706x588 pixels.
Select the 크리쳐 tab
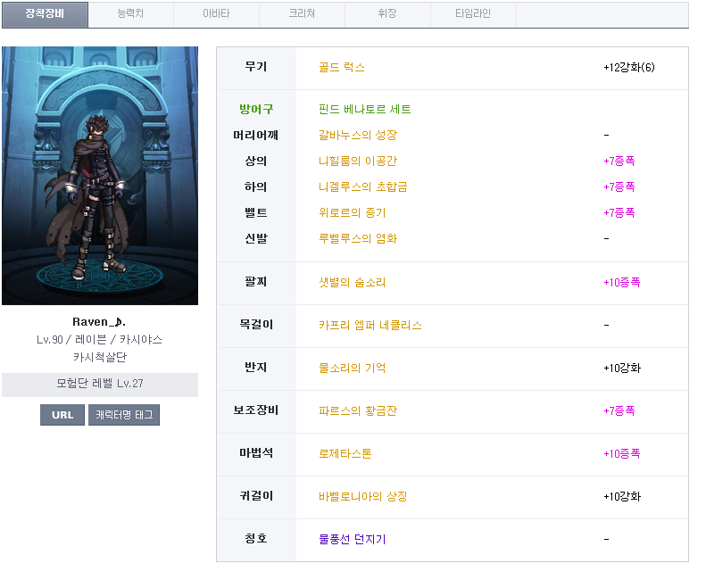[x=302, y=14]
